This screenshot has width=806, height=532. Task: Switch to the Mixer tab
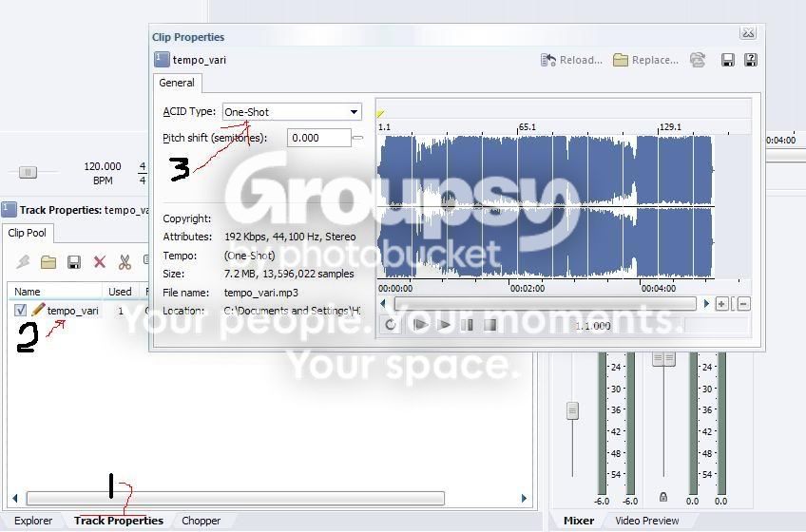(579, 521)
